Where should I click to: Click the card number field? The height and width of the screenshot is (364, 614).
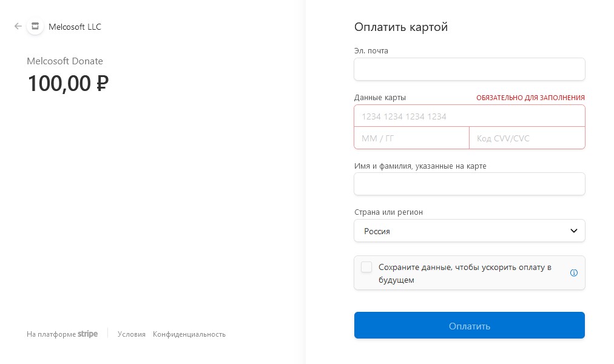[x=470, y=116]
